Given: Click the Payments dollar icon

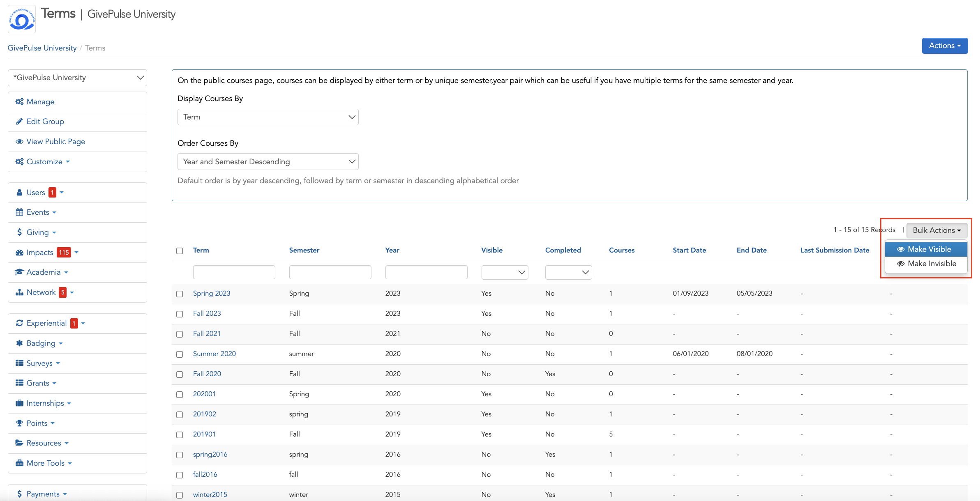Looking at the screenshot, I should coord(19,494).
